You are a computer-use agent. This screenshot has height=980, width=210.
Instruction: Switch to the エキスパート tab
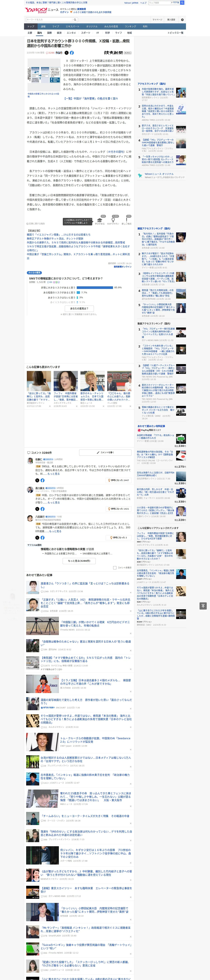(72, 27)
